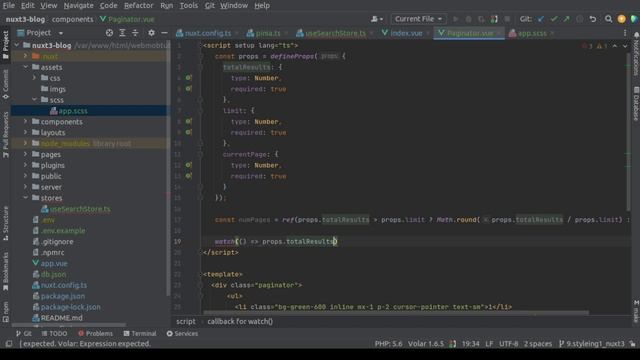Hide the Project panel with minus icon
Image resolution: width=640 pixels, height=360 pixels.
point(164,33)
